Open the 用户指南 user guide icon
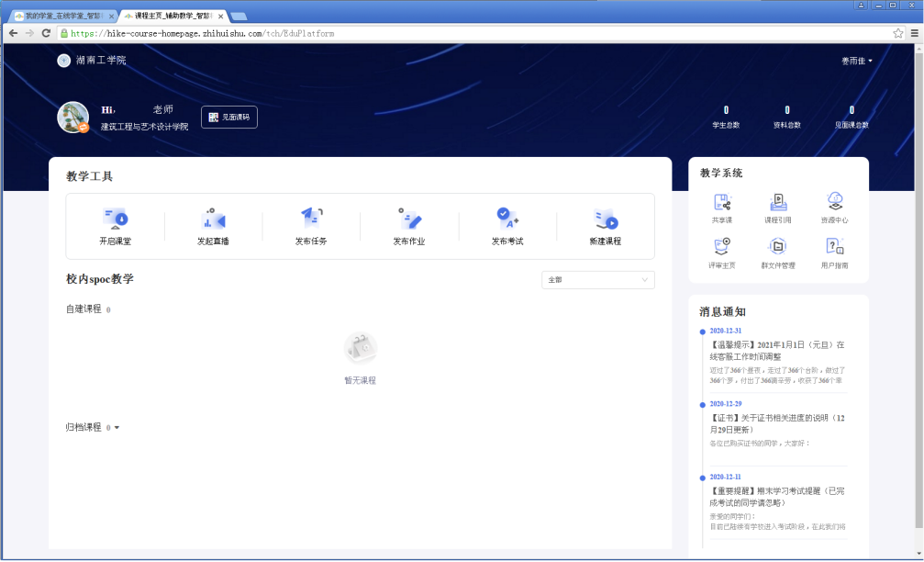Screen dimensions: 924x562 coord(834,246)
